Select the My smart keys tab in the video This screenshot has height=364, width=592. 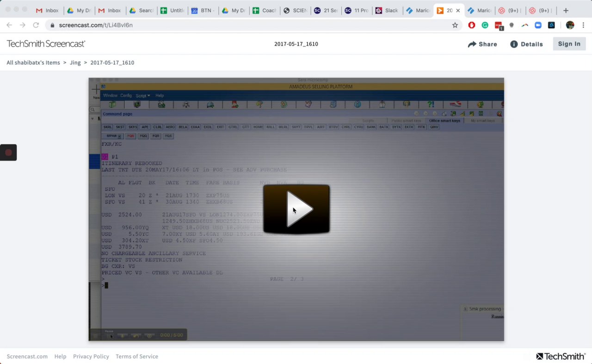(483, 121)
